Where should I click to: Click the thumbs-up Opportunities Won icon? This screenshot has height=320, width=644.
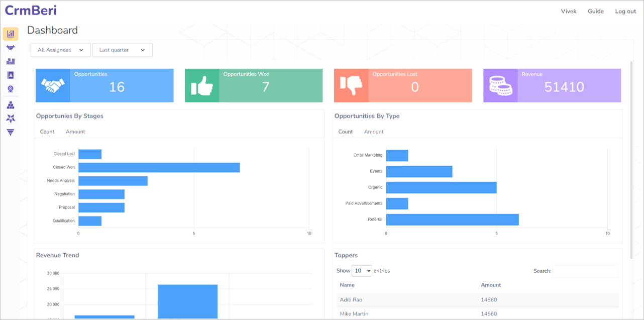coord(202,86)
